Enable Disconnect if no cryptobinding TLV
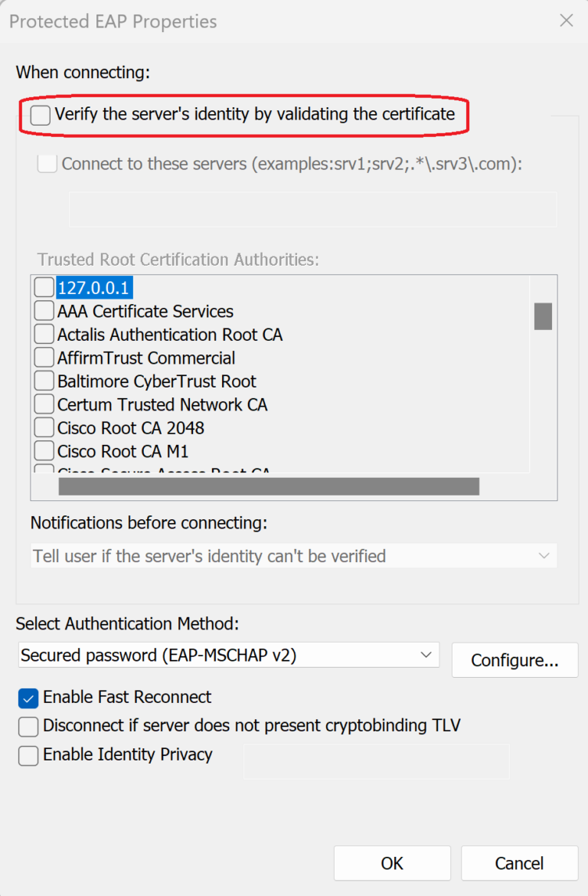Image resolution: width=588 pixels, height=896 pixels. (x=28, y=726)
